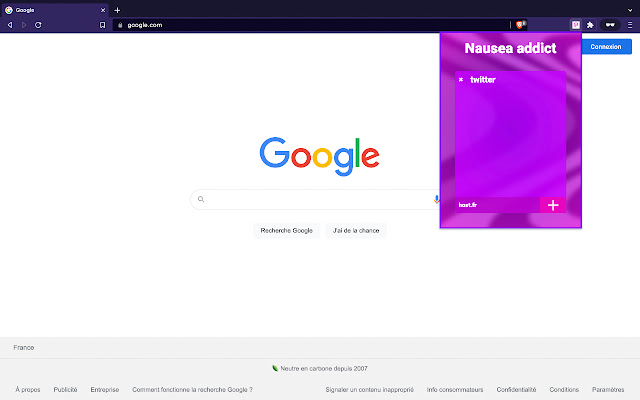This screenshot has height=400, width=640.
Task: Open the À propos footer link
Action: tap(28, 390)
